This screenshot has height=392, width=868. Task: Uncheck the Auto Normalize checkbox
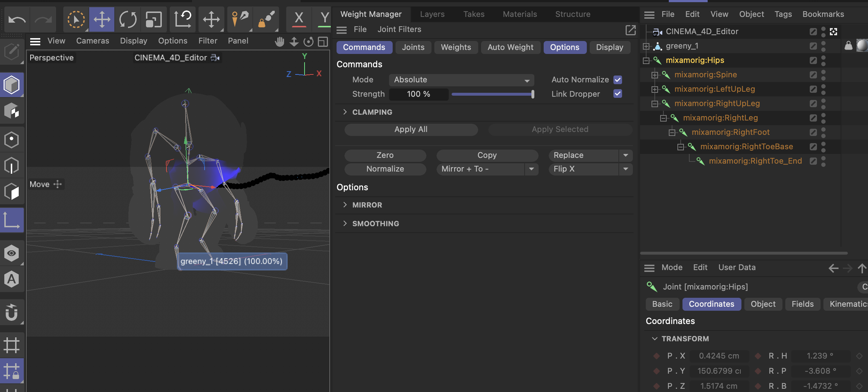pyautogui.click(x=618, y=80)
